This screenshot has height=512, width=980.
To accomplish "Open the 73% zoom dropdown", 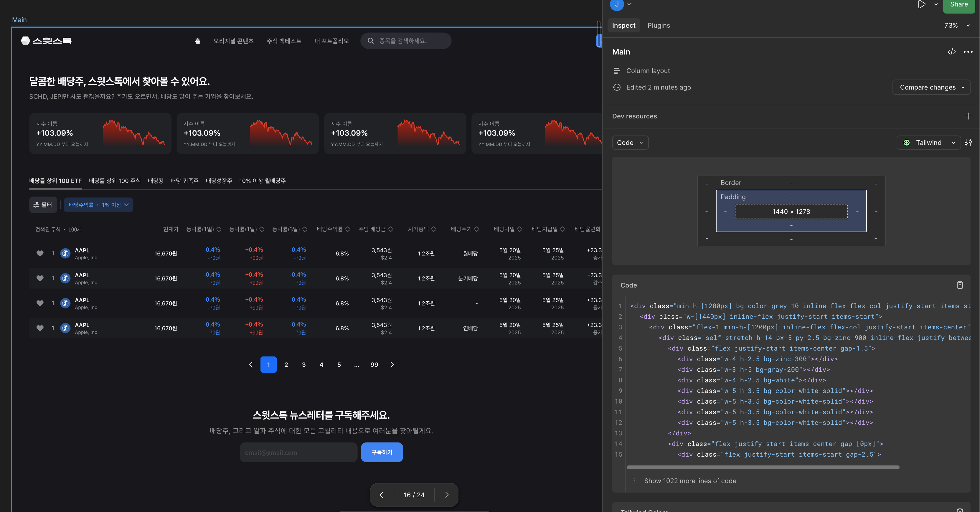I will point(957,26).
